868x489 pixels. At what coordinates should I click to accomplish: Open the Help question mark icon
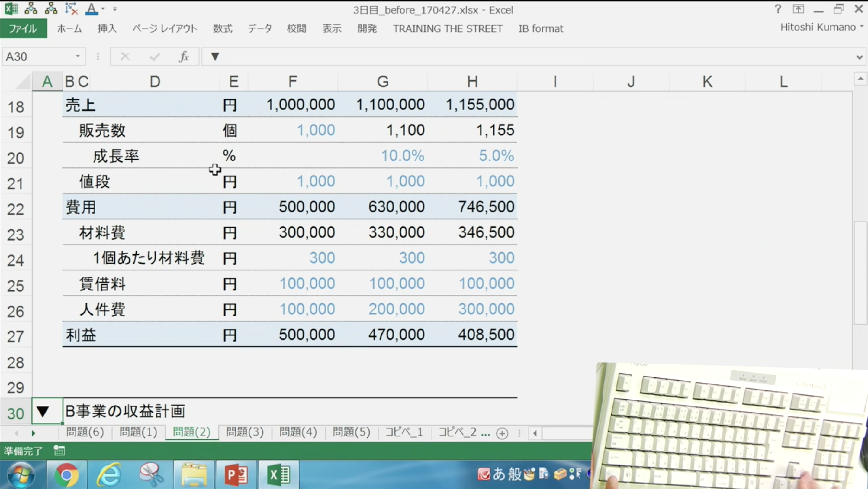[x=778, y=9]
